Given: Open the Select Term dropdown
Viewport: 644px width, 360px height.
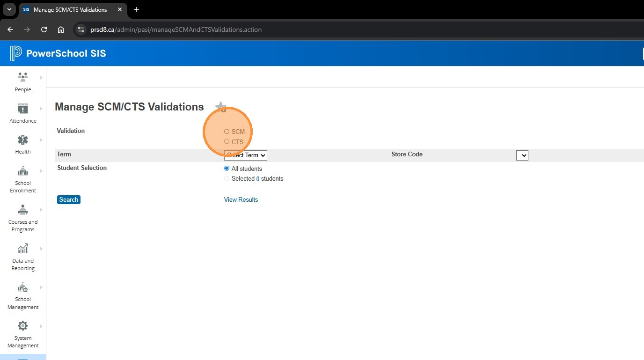Looking at the screenshot, I should coord(246,155).
